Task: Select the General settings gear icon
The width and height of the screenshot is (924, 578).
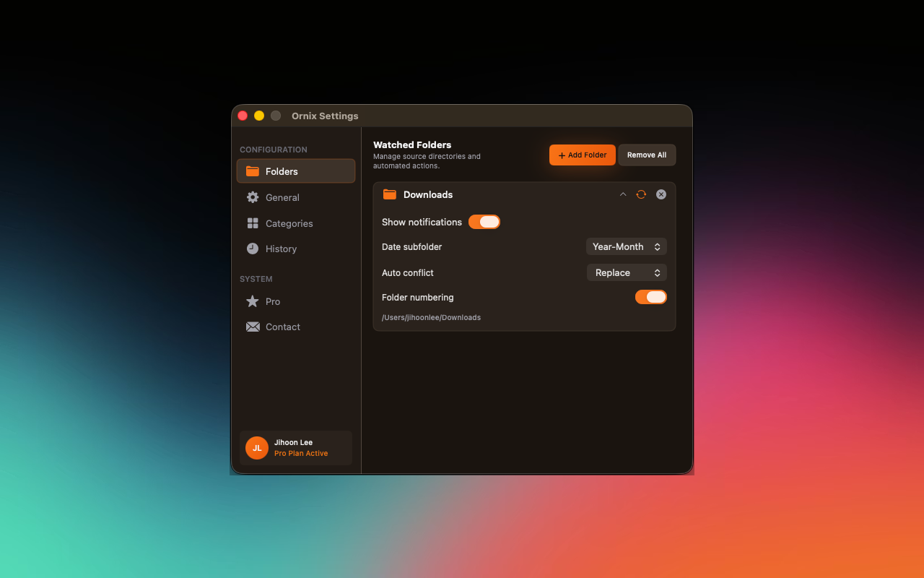Action: 253,197
